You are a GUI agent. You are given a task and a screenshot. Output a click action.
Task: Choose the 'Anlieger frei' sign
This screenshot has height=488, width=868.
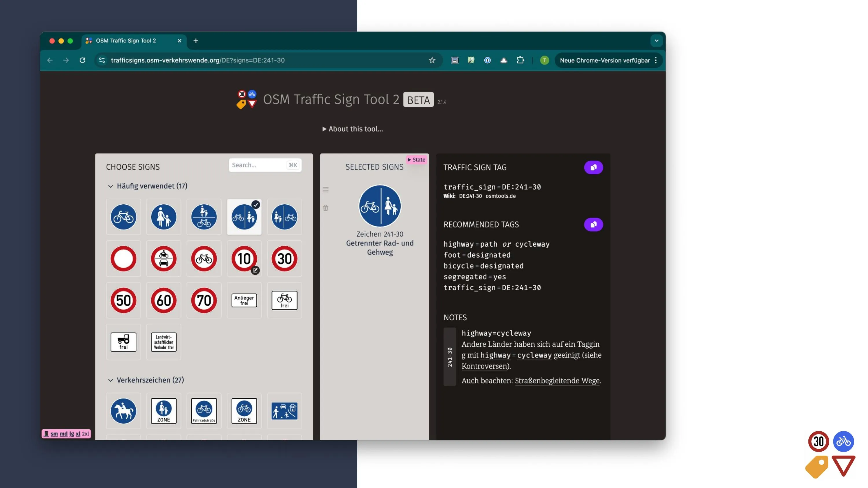coord(244,300)
